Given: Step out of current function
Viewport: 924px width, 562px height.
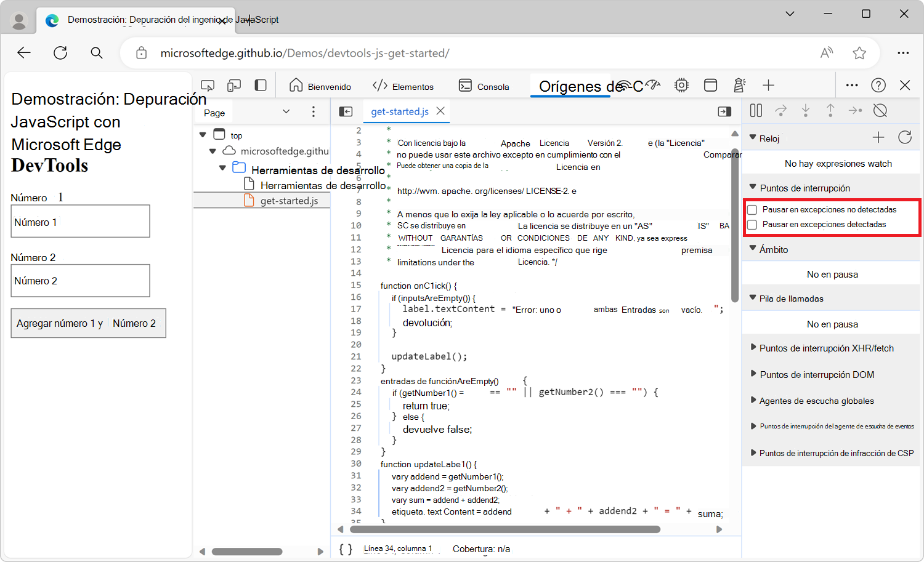Looking at the screenshot, I should coord(830,110).
